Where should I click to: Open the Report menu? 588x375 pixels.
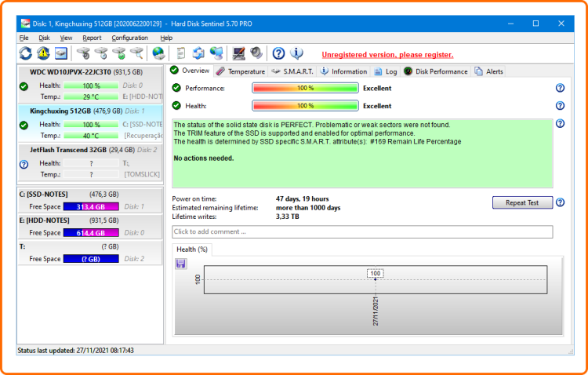click(x=92, y=38)
